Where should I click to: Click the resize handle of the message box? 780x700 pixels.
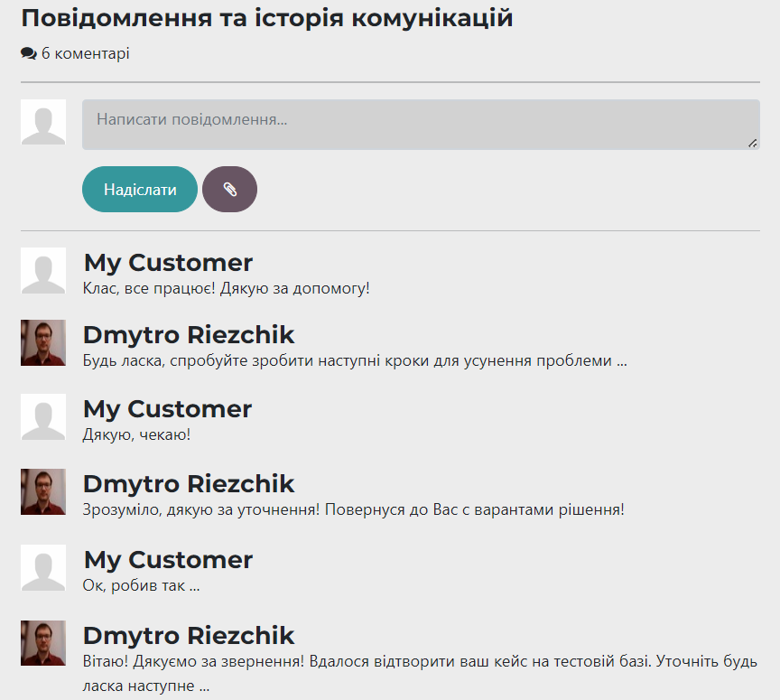[x=752, y=143]
